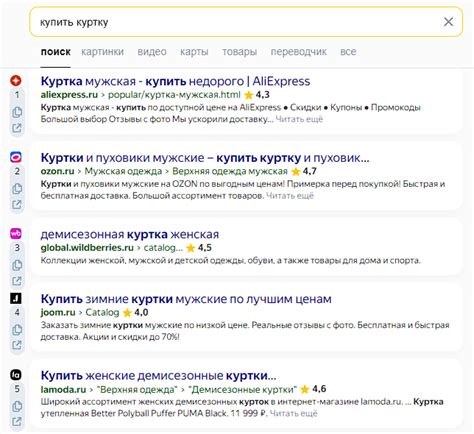Copy link of Wildberries result 3

point(17,265)
